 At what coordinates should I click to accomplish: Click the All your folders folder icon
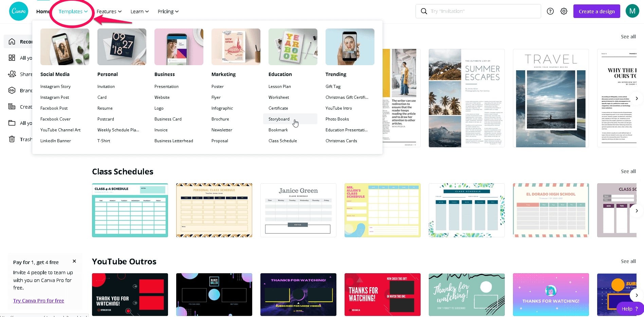12,123
